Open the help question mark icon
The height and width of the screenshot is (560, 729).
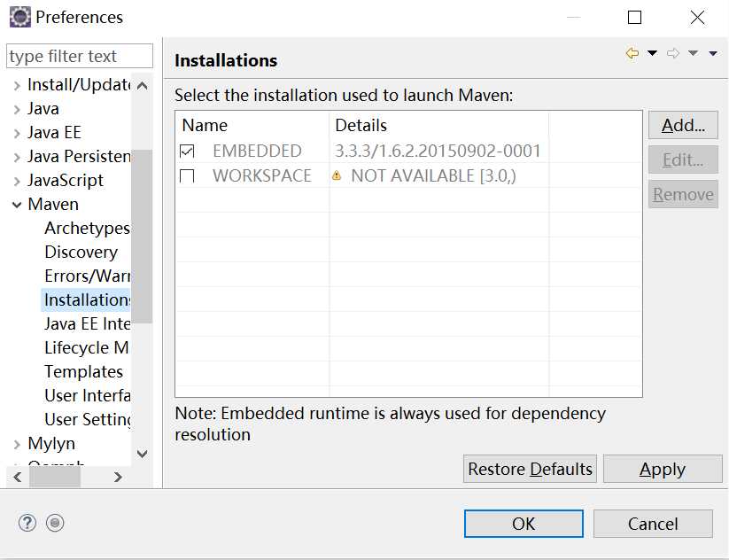(x=27, y=523)
